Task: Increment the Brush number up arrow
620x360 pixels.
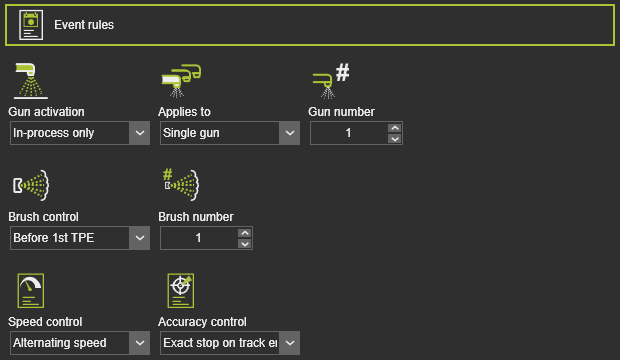Action: point(245,233)
